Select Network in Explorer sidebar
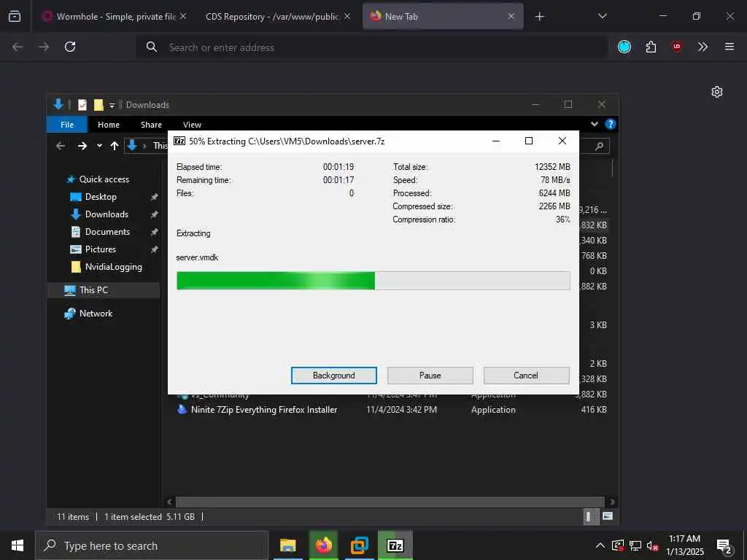This screenshot has width=747, height=560. tap(96, 314)
